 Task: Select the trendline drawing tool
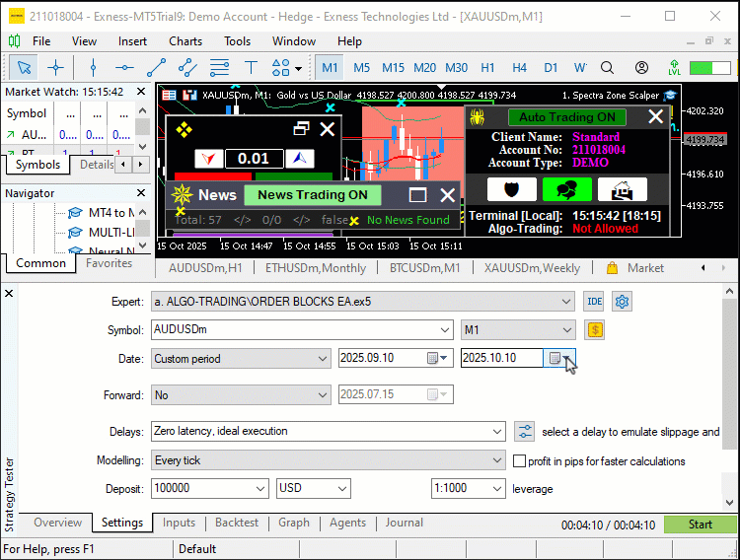(156, 67)
